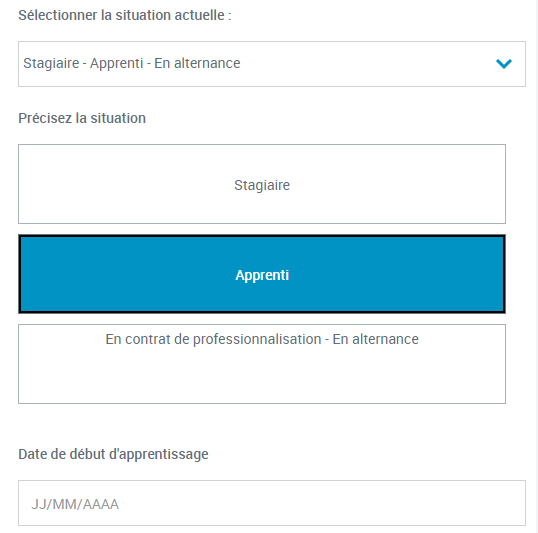Image resolution: width=538 pixels, height=533 pixels.
Task: Click the 'Date de début d'apprentissage' label
Action: [113, 454]
